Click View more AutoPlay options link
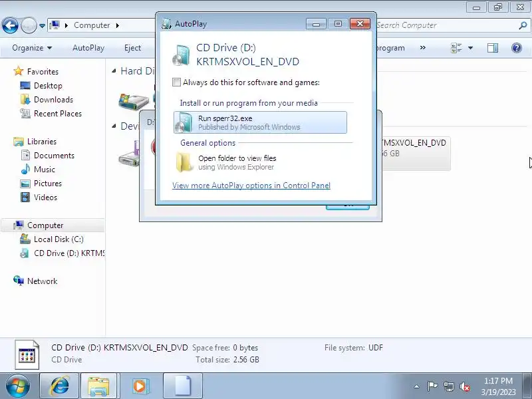 [x=251, y=186]
